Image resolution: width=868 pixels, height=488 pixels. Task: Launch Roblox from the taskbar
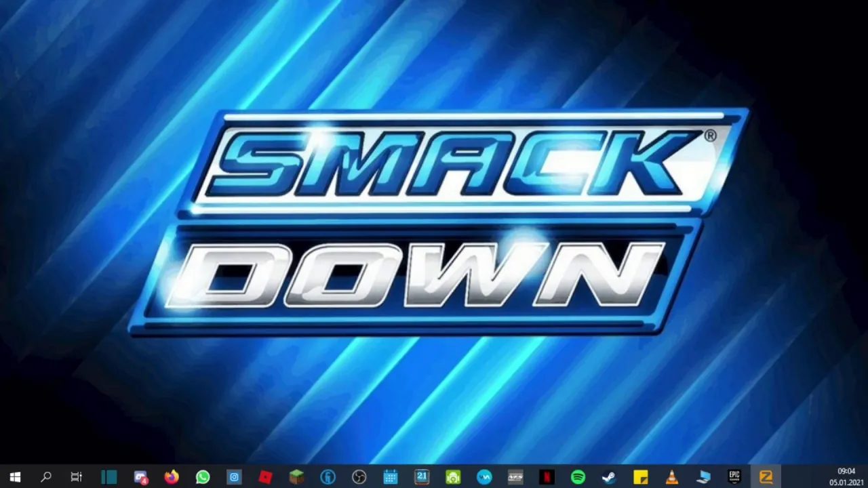[x=265, y=477]
